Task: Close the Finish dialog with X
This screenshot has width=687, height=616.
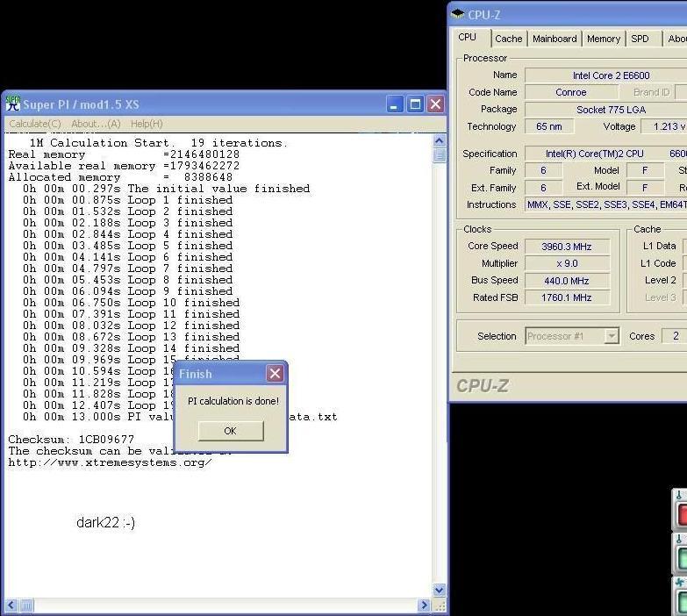Action: [x=275, y=374]
